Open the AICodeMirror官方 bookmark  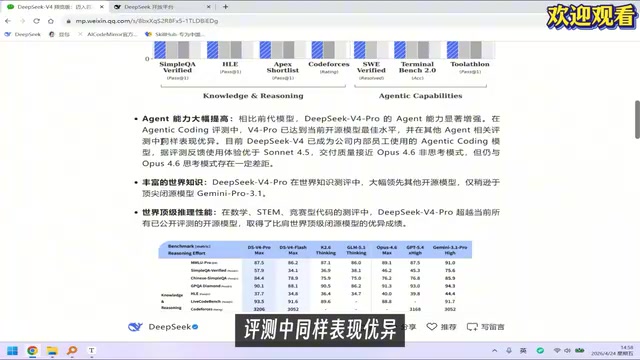[108, 34]
